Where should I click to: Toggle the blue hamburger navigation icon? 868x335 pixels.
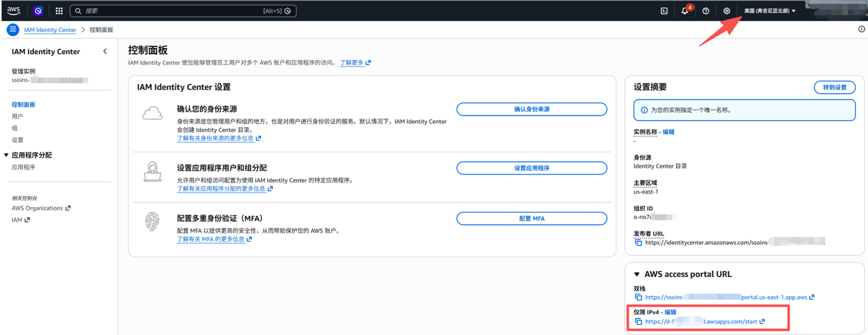coord(13,30)
